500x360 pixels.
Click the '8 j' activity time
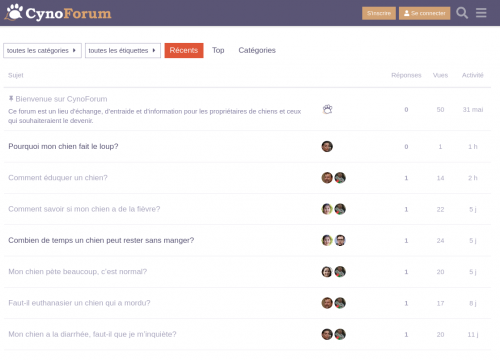click(473, 303)
